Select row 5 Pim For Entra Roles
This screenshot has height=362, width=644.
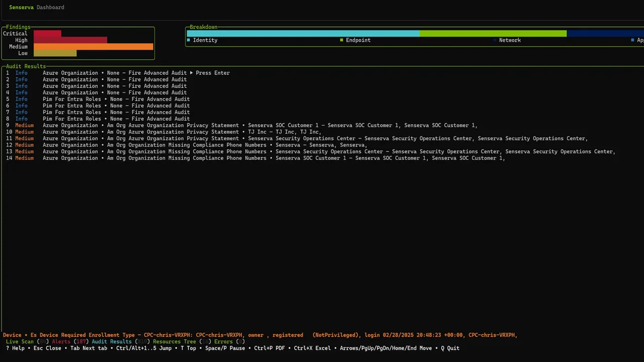pyautogui.click(x=116, y=99)
